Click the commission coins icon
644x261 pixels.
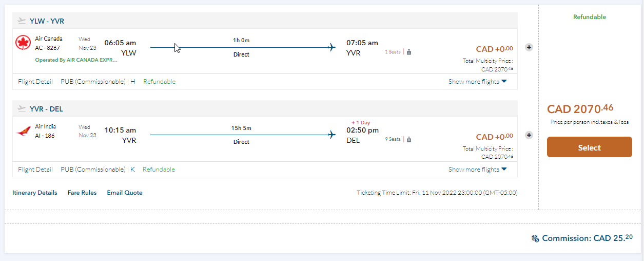(x=535, y=238)
